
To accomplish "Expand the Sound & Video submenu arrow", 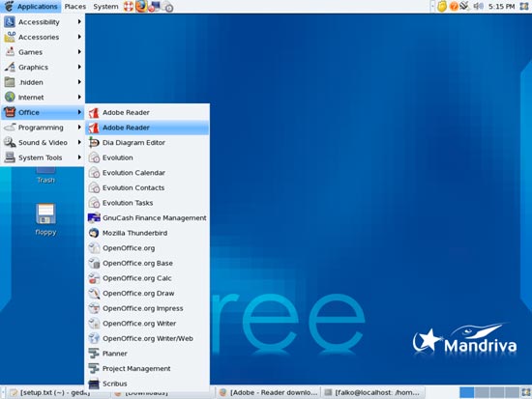I will coord(79,142).
